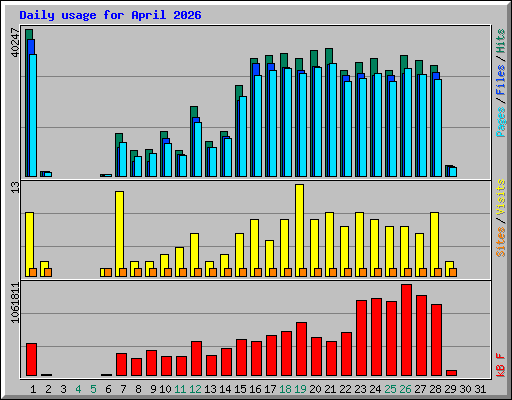Click day label 14 on the x-axis
Screen dimensions: 512x400
(x=225, y=389)
